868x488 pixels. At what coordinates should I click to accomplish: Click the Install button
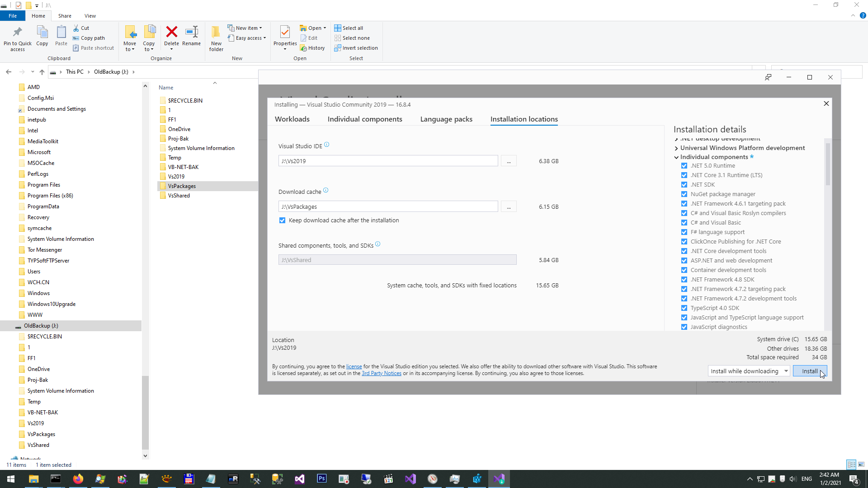(809, 371)
